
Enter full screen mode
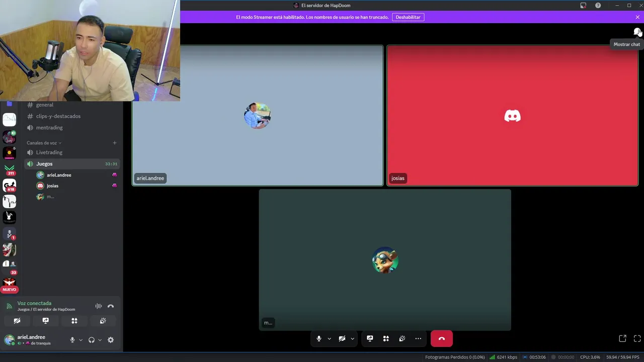pyautogui.click(x=637, y=339)
